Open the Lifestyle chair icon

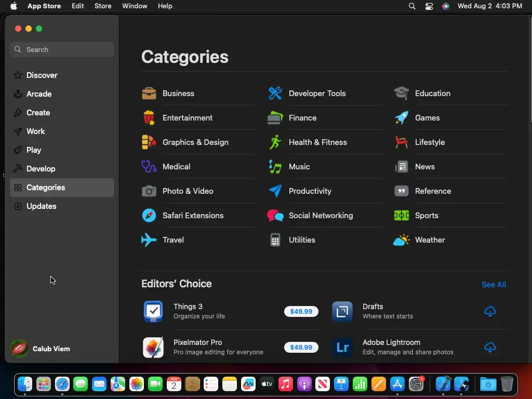tap(402, 142)
